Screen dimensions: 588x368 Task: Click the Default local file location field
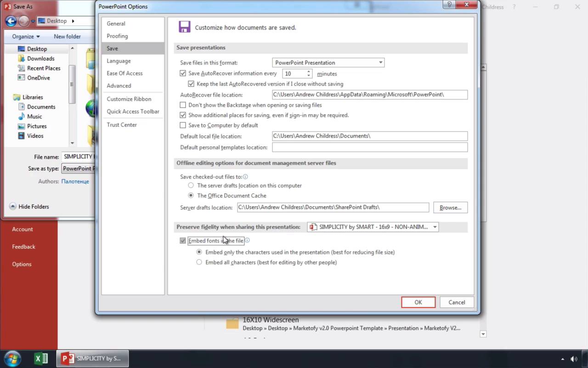[370, 136]
